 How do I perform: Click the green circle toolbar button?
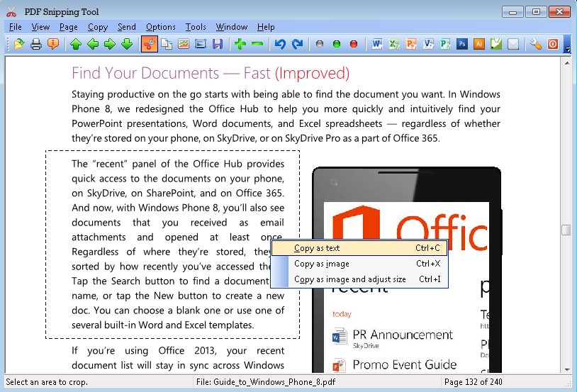[x=337, y=44]
